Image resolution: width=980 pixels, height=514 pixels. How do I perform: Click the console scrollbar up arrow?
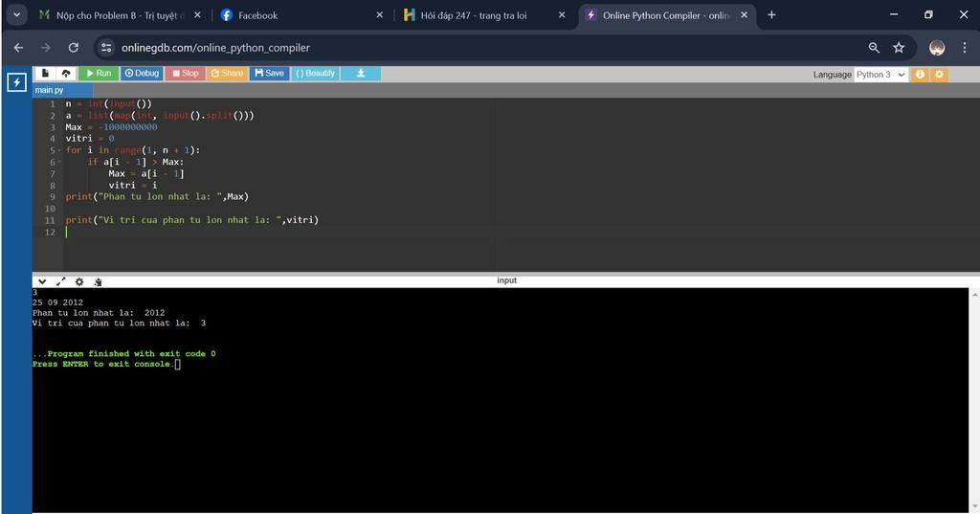coord(974,294)
